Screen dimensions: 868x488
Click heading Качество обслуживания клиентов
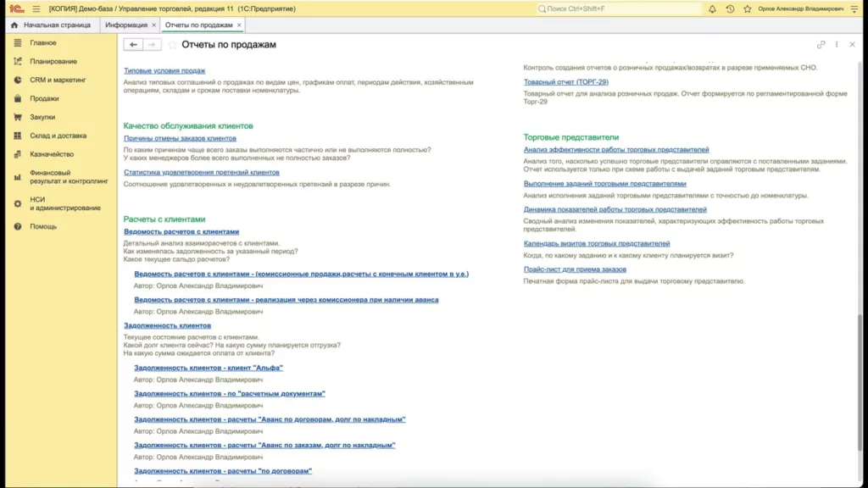click(188, 125)
